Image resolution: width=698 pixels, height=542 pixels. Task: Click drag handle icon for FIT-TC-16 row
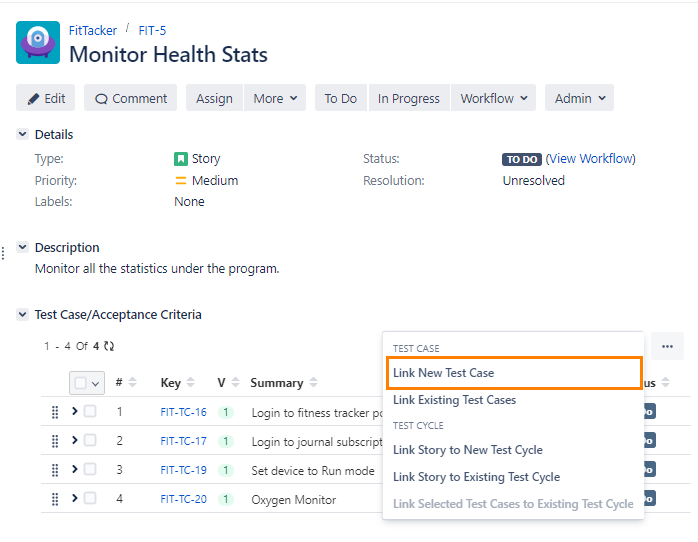[55, 412]
